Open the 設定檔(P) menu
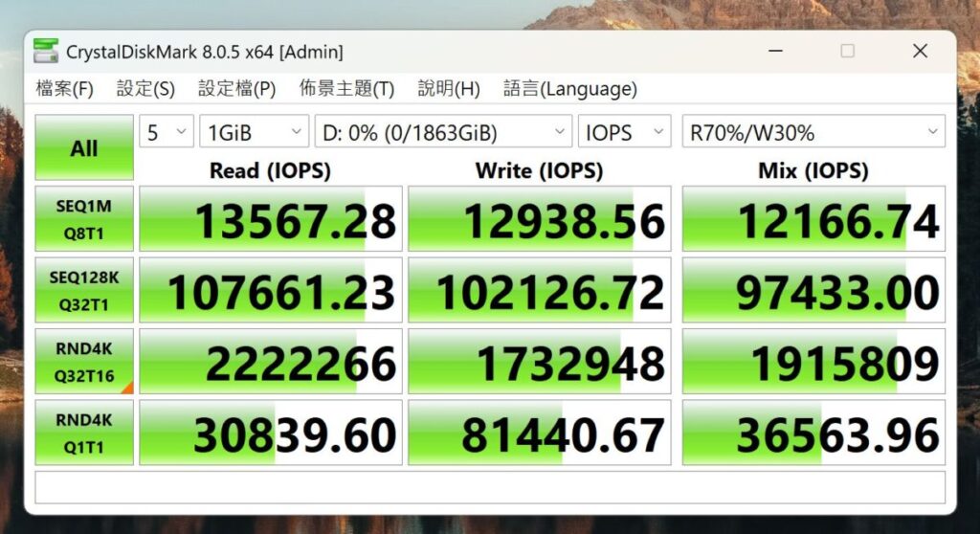This screenshot has height=534, width=980. click(x=237, y=89)
